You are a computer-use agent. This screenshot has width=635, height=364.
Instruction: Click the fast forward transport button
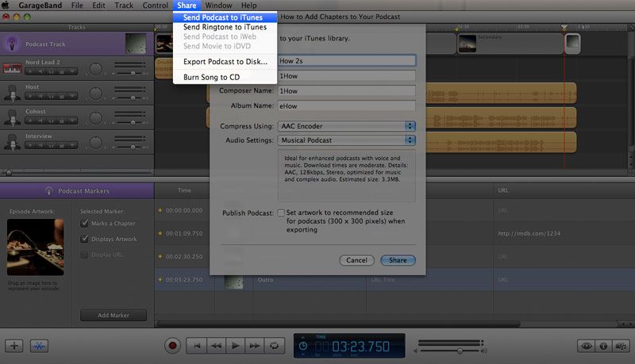tap(255, 346)
